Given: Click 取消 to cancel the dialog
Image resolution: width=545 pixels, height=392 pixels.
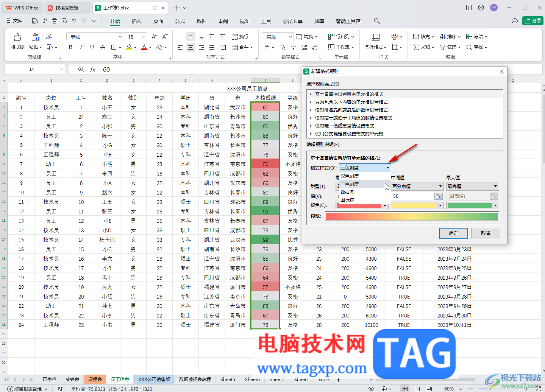Looking at the screenshot, I should [x=486, y=233].
